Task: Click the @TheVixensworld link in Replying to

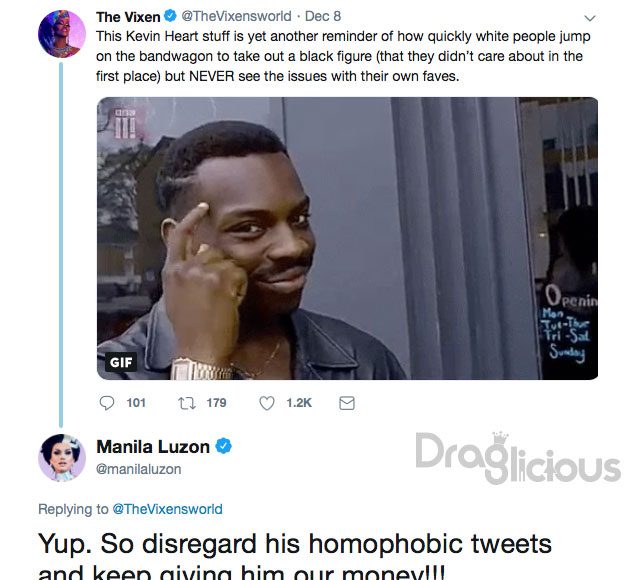Action: (167, 509)
